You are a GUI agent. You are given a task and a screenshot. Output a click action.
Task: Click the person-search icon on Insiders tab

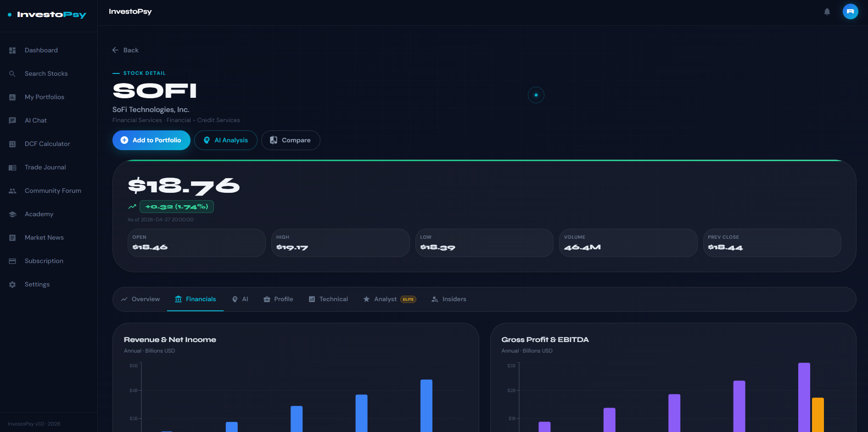(435, 299)
